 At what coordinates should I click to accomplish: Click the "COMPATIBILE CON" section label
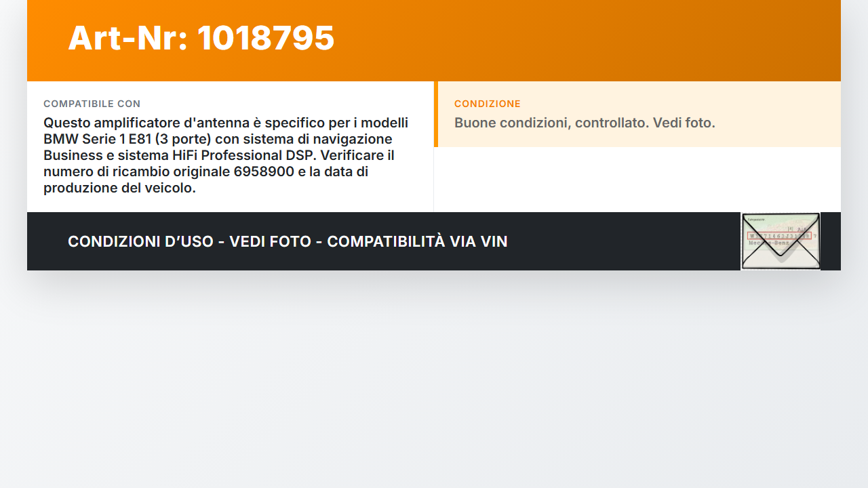(92, 104)
